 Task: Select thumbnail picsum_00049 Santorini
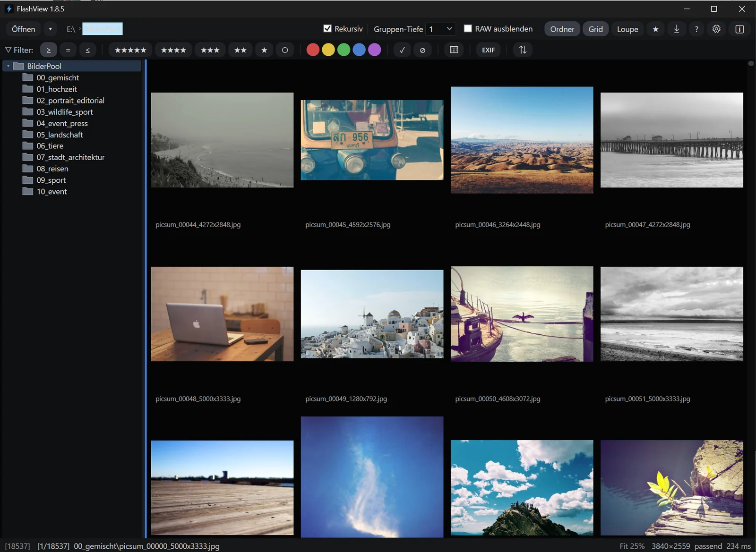tap(372, 314)
